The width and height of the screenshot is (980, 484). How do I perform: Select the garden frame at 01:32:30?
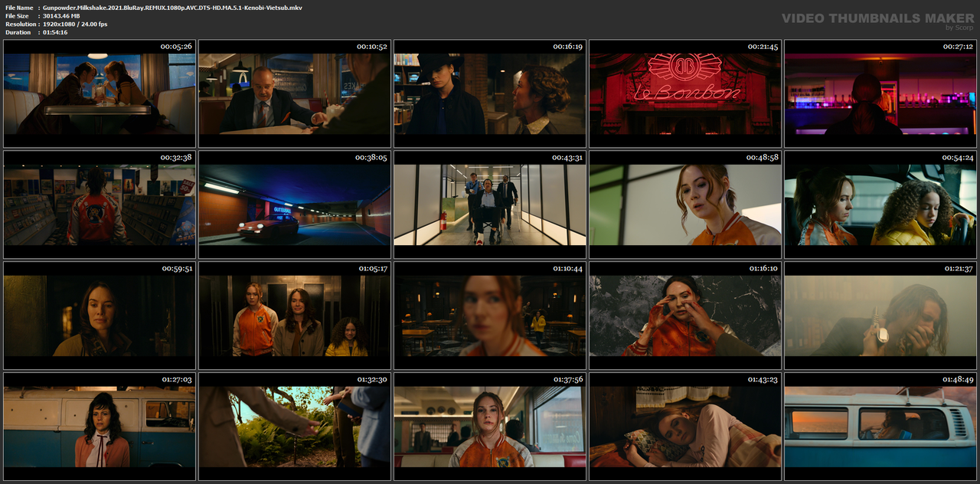click(x=295, y=427)
